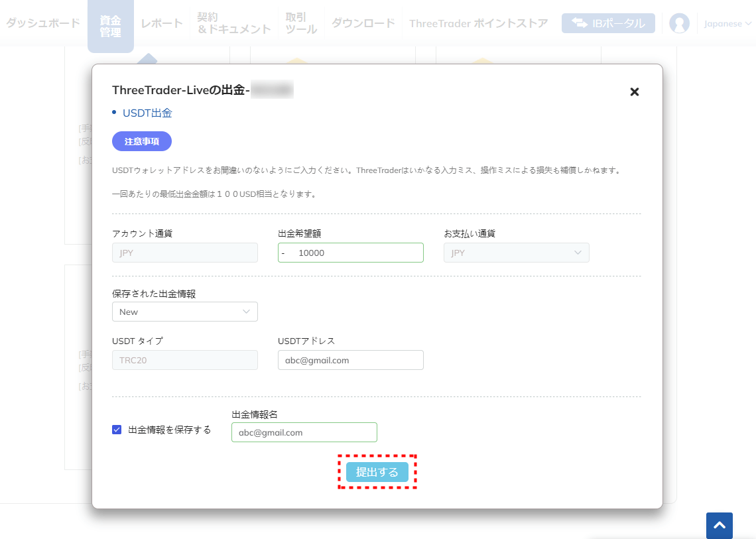Viewport: 756px width, 539px height.
Task: Uncheck 出金情報を保存する checkbox
Action: point(117,430)
